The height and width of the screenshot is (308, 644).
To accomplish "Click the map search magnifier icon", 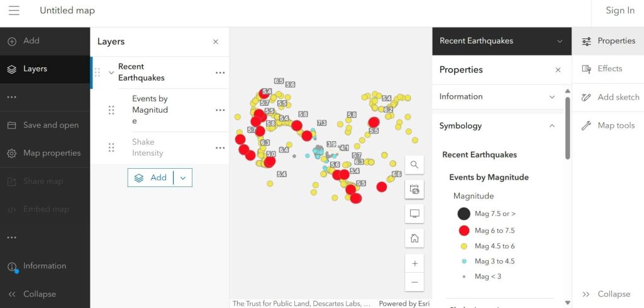I will point(414,165).
